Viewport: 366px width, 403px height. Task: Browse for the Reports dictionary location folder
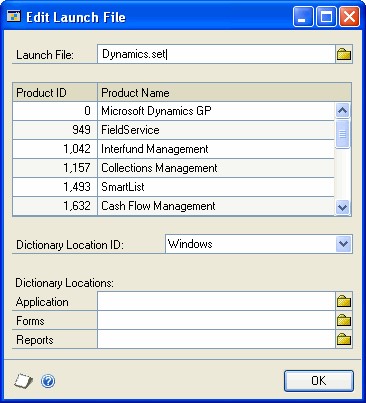tap(344, 339)
